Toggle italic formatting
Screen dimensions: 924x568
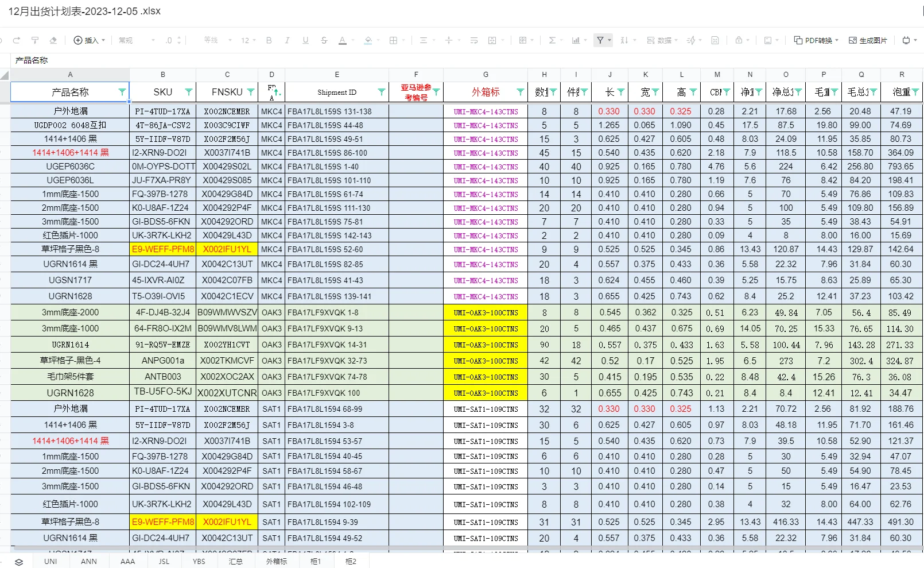[x=287, y=40]
